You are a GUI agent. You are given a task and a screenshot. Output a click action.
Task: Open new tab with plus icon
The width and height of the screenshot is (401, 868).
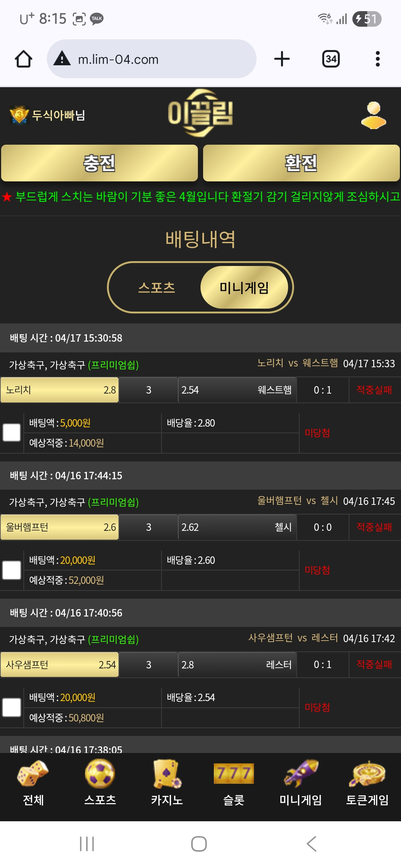pyautogui.click(x=282, y=59)
